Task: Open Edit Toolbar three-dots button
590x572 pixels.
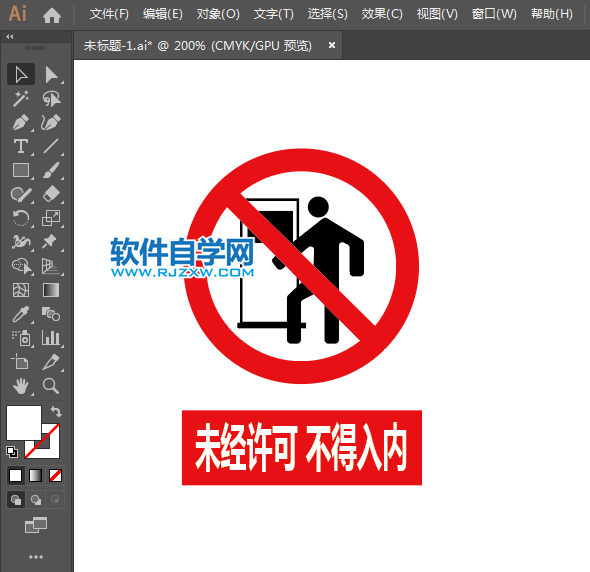Action: (36, 557)
